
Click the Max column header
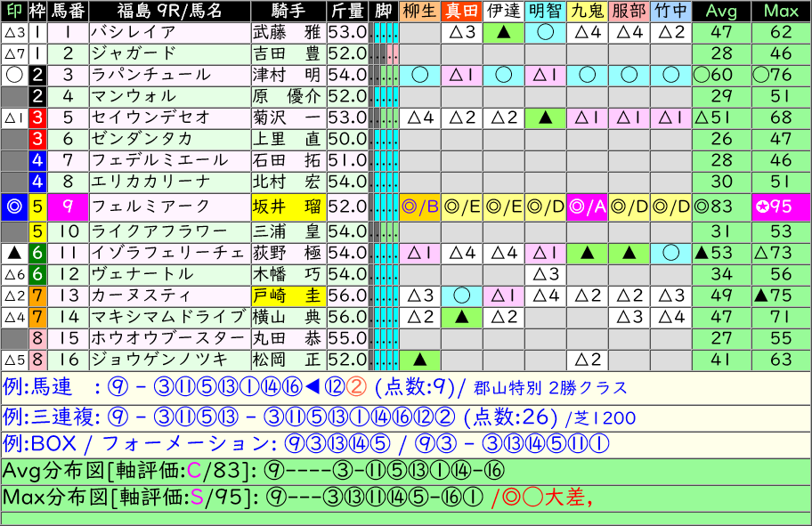coord(781,11)
